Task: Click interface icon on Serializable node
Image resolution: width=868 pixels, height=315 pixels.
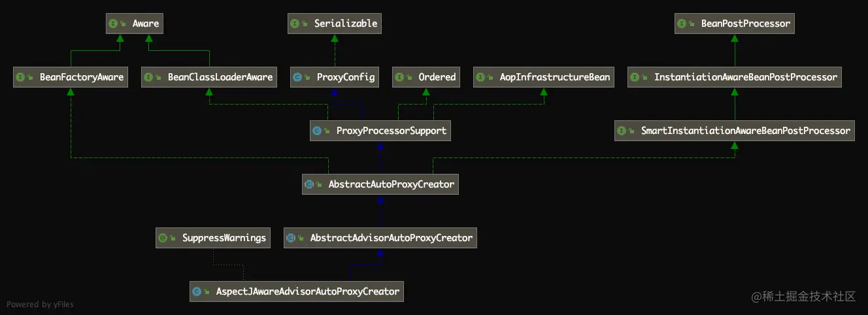Action: [x=295, y=24]
